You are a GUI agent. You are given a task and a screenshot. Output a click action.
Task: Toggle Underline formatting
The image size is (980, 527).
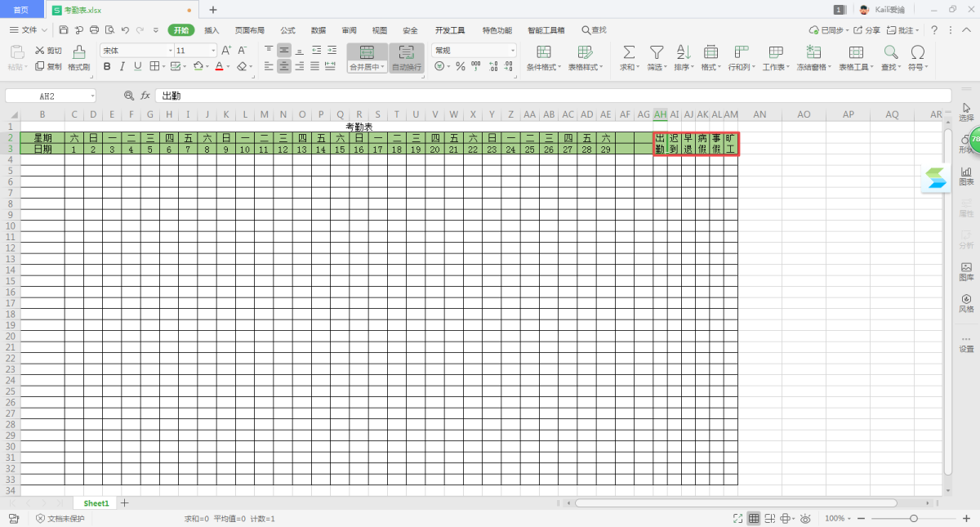coord(137,66)
